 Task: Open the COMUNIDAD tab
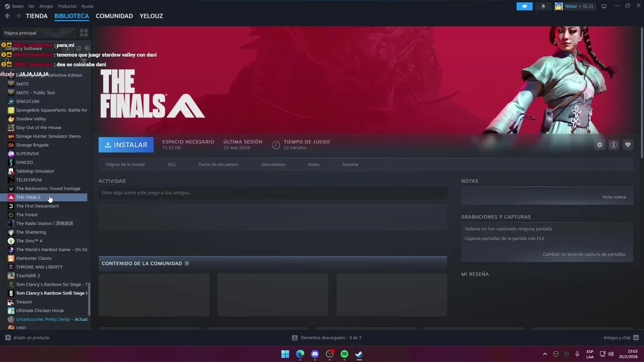click(114, 16)
